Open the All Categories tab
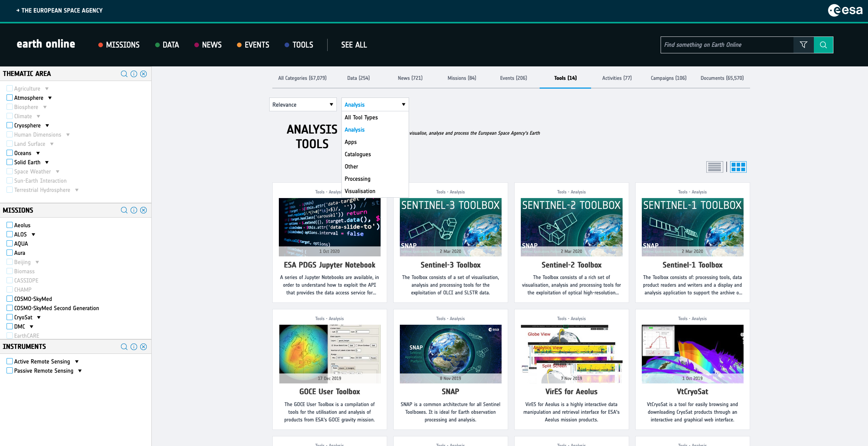Viewport: 868px width, 446px height. coord(302,78)
